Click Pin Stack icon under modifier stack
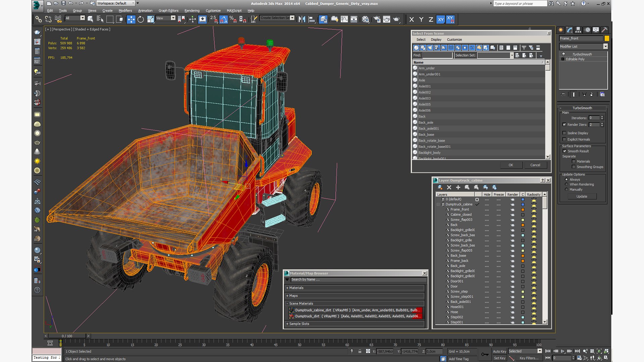 [563, 95]
